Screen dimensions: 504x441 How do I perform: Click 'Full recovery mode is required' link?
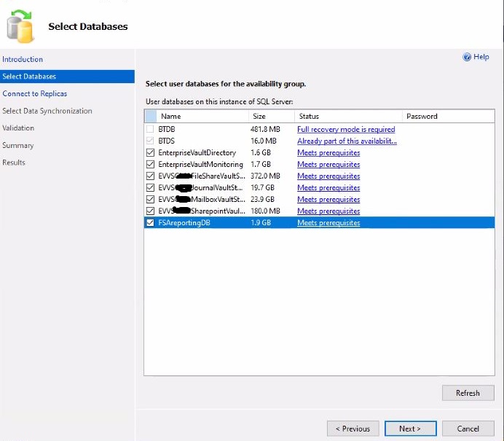pos(346,129)
